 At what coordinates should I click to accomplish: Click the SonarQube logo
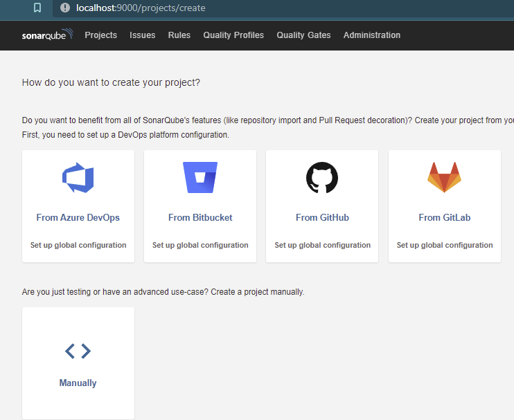tap(48, 35)
